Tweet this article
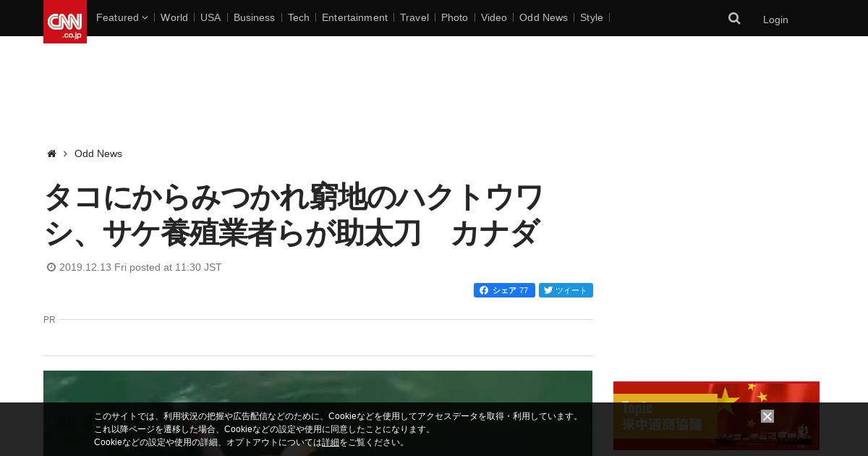 point(566,290)
